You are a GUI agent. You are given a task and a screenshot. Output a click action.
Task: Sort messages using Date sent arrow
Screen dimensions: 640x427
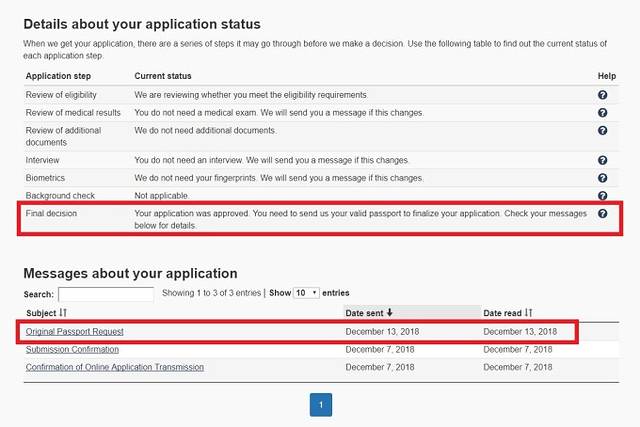coord(390,313)
